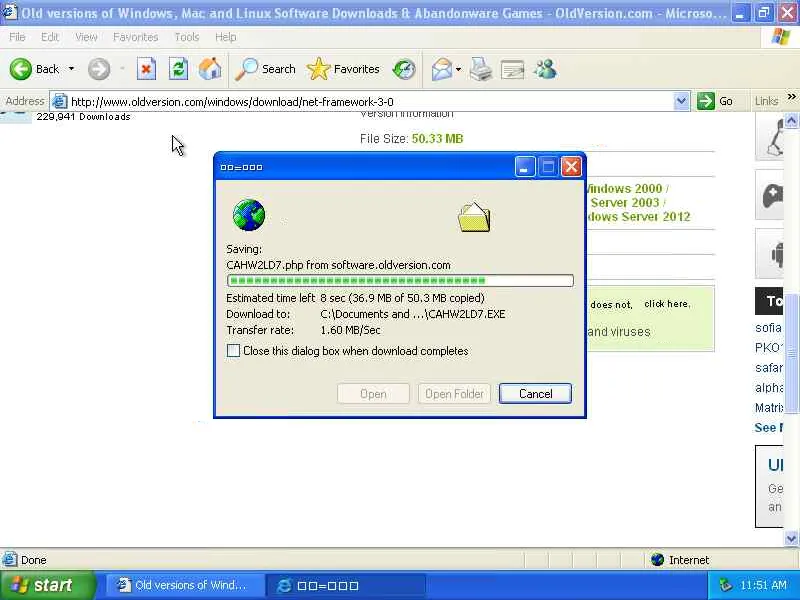Open the Search pane magnifier button
800x600 pixels.
pos(266,69)
